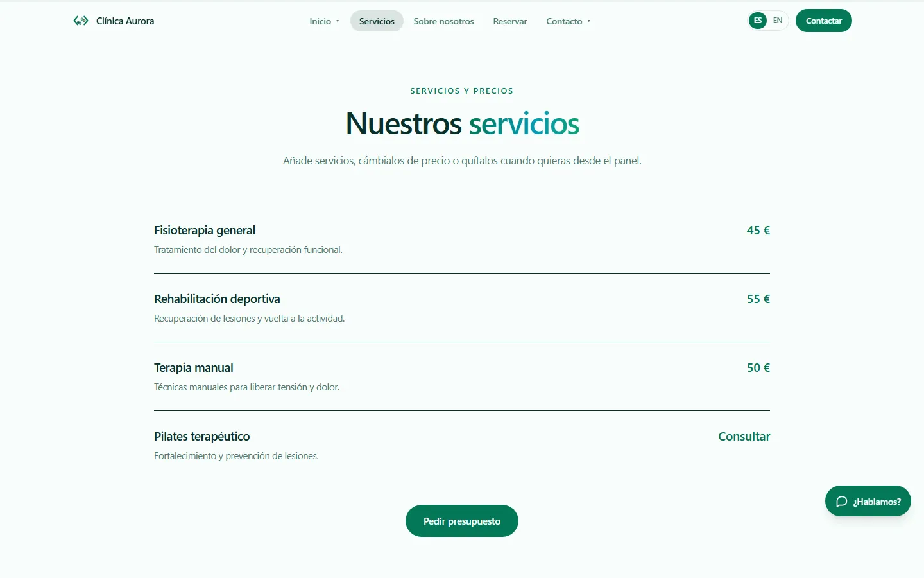Screen dimensions: 924x578
Task: Open the Reservar nav item
Action: 510,21
